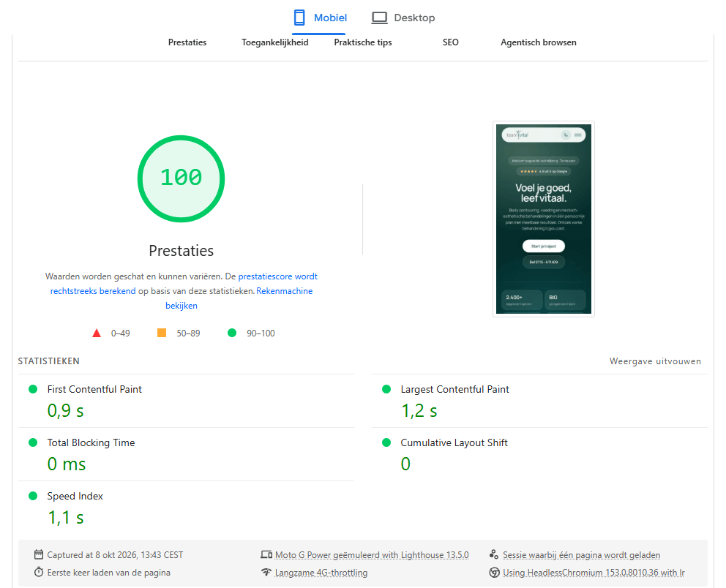726x588 pixels.
Task: Click the 'First Contentful Paint' metric label
Action: click(x=94, y=390)
